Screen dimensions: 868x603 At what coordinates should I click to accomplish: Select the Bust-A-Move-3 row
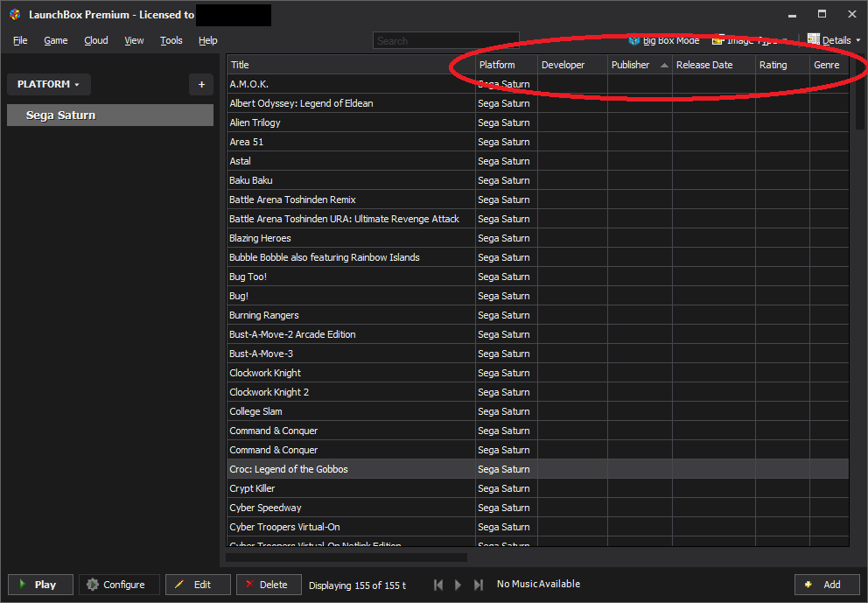point(537,354)
